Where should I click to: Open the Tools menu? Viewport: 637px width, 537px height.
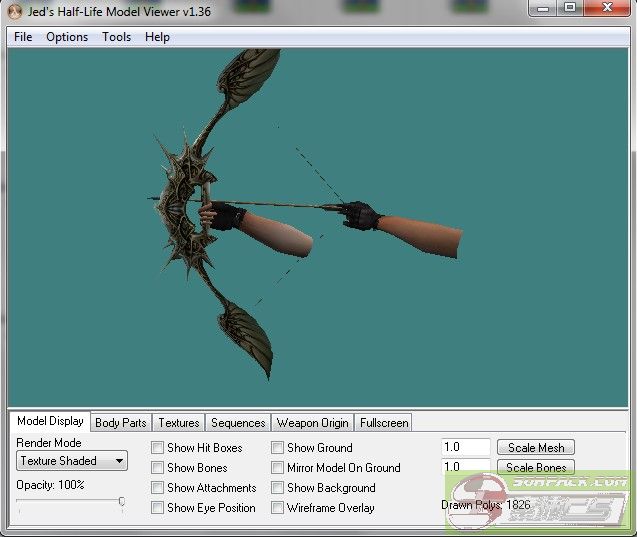[116, 37]
